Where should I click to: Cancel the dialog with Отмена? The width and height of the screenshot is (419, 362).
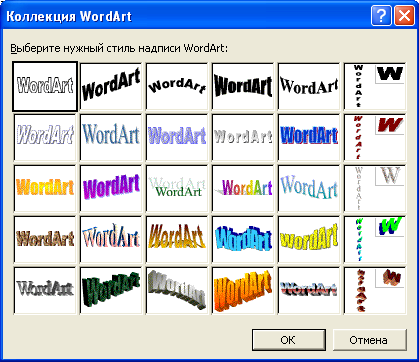point(370,340)
